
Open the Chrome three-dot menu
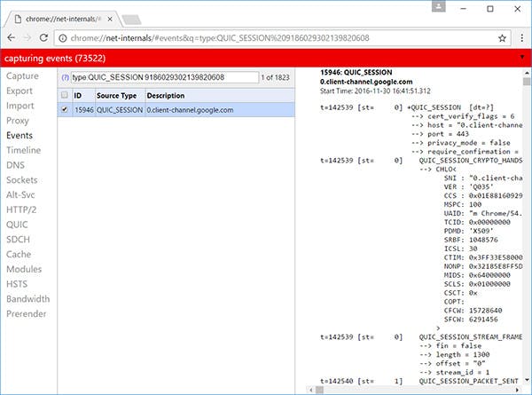522,38
